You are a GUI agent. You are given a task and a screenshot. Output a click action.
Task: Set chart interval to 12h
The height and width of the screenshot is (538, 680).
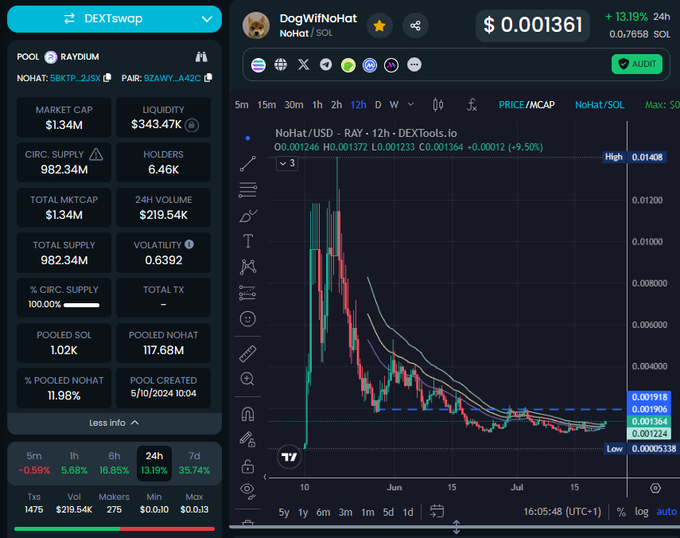pos(358,105)
